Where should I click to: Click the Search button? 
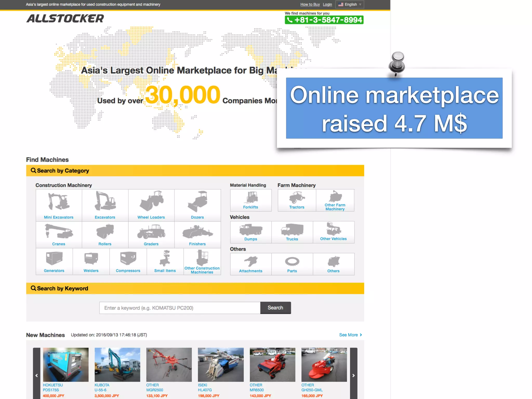pos(275,308)
